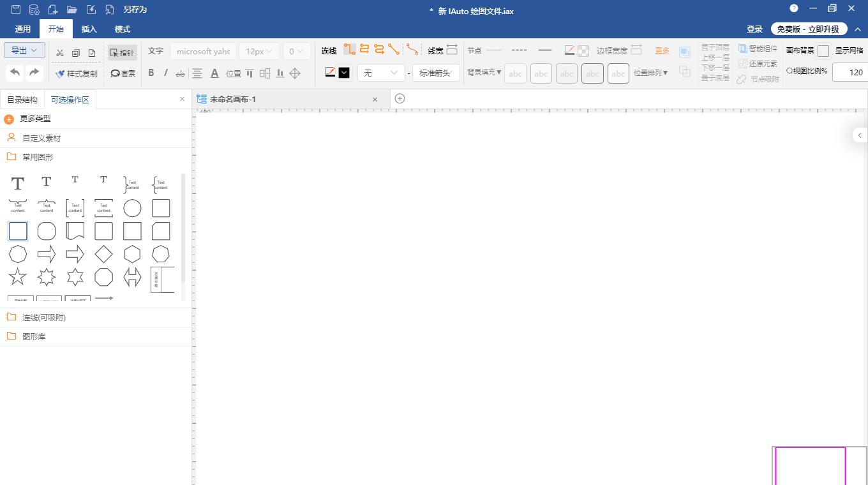Click the new file icon in title bar

coord(53,10)
